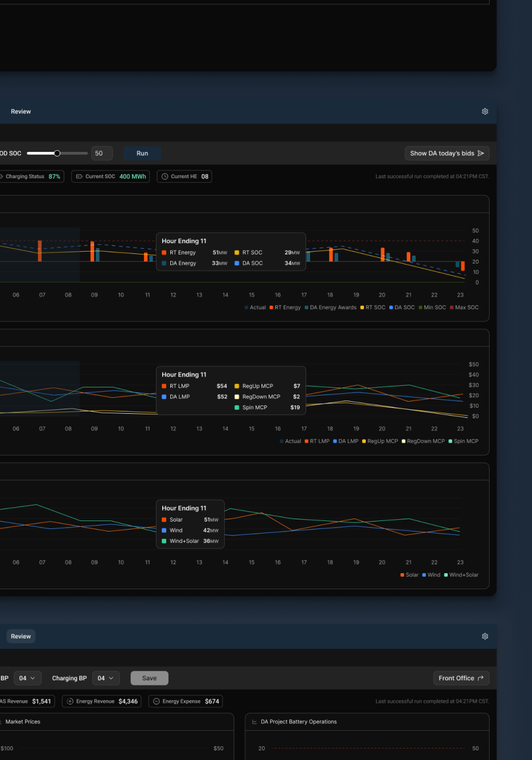Viewport: 532px width, 760px height.
Task: Click the Energy Revenue $4,346 value
Action: [128, 702]
